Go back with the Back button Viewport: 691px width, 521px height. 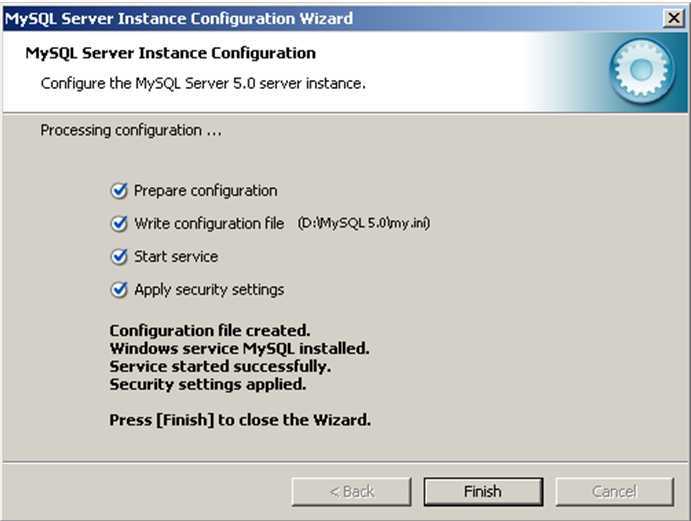(352, 491)
